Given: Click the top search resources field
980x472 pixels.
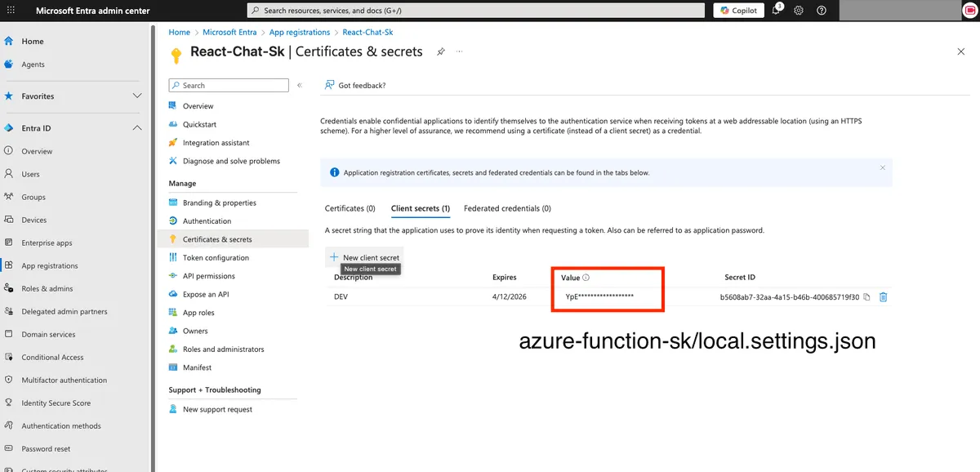Looking at the screenshot, I should click(475, 11).
